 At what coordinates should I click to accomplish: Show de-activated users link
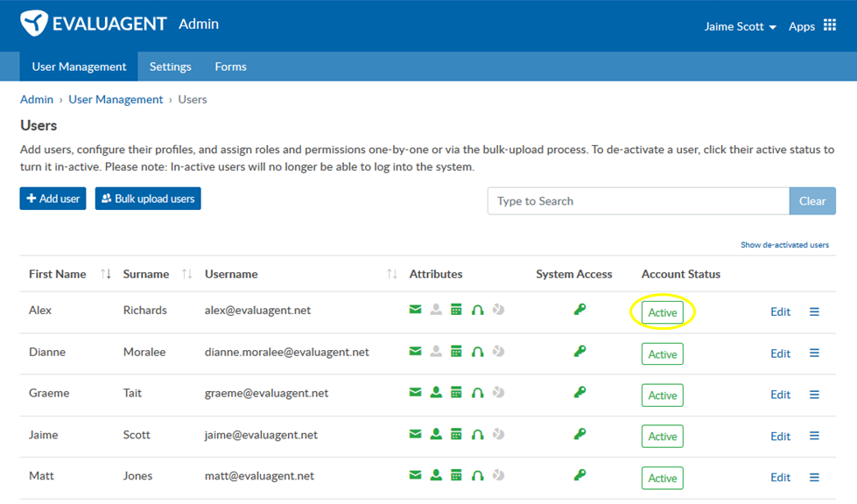[784, 245]
